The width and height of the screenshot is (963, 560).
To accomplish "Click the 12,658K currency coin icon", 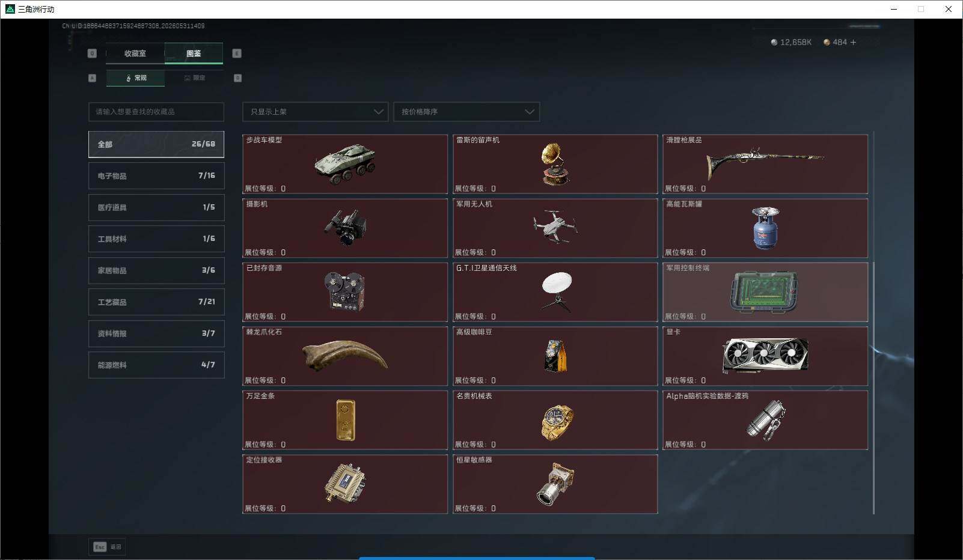I will click(774, 42).
